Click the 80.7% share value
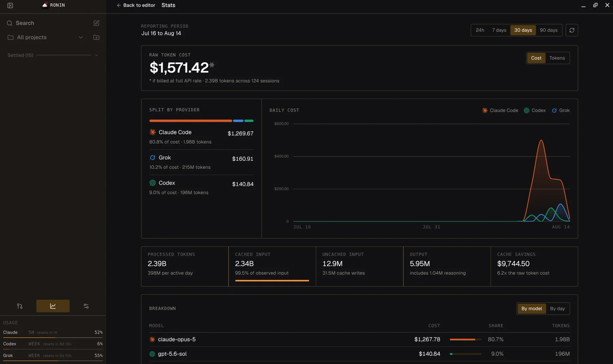 click(x=496, y=339)
